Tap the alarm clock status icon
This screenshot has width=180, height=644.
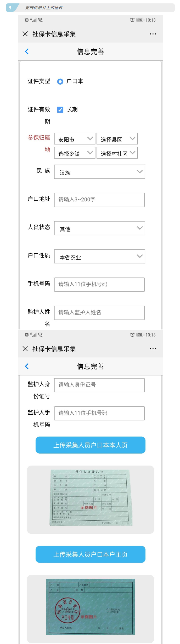click(132, 20)
